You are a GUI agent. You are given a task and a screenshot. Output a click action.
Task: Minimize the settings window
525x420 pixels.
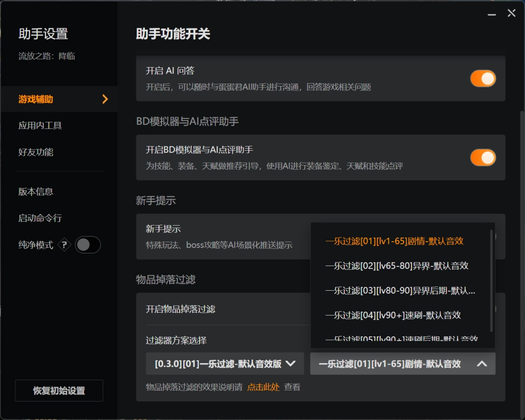pos(492,14)
